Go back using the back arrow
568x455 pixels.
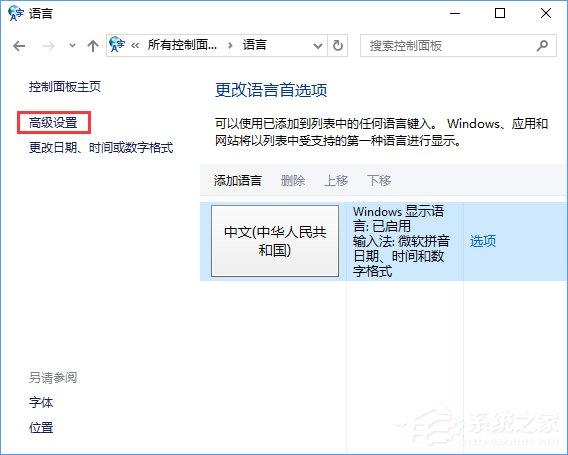pos(19,46)
